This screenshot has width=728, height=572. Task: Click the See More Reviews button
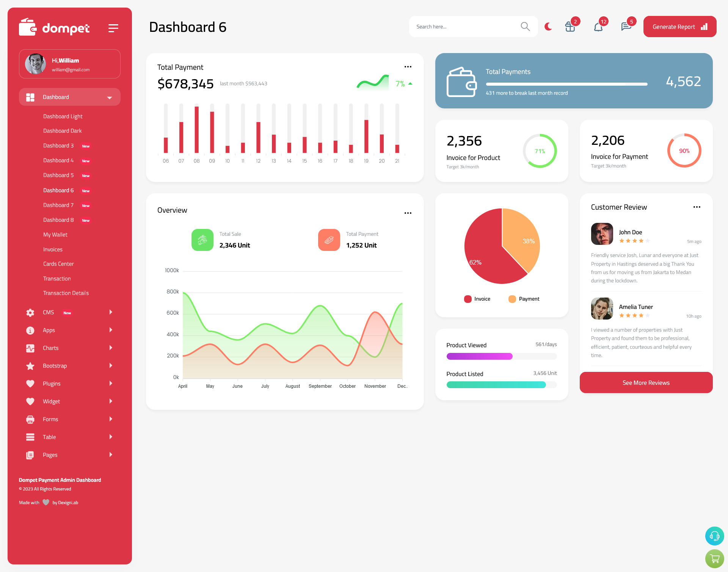tap(646, 382)
